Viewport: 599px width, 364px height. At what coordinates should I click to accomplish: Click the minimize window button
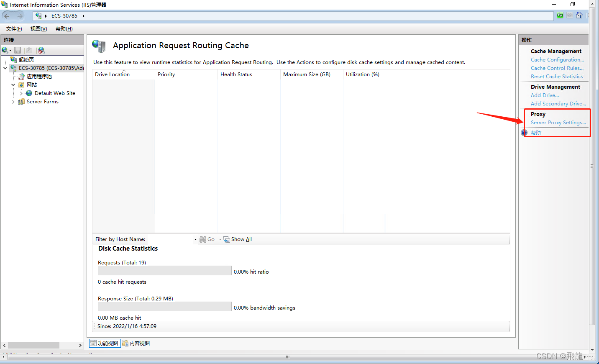click(x=554, y=5)
